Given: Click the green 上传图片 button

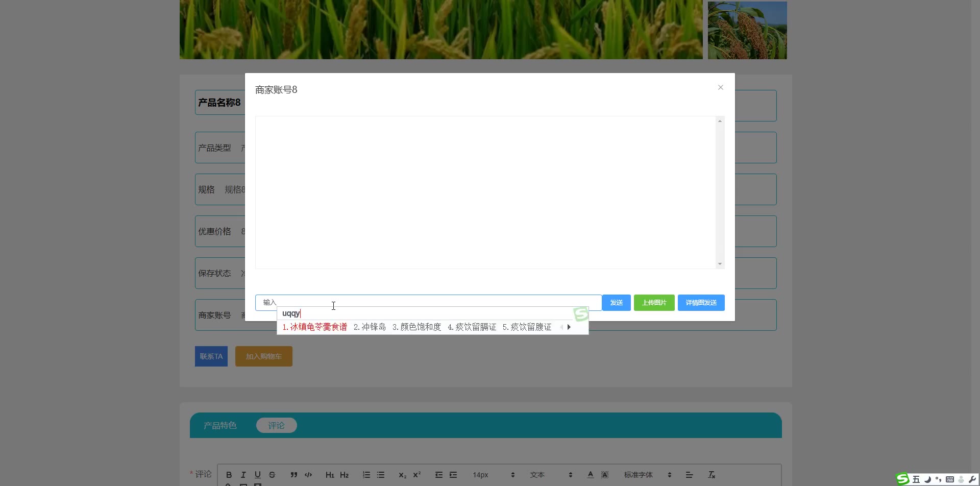Looking at the screenshot, I should coord(654,303).
